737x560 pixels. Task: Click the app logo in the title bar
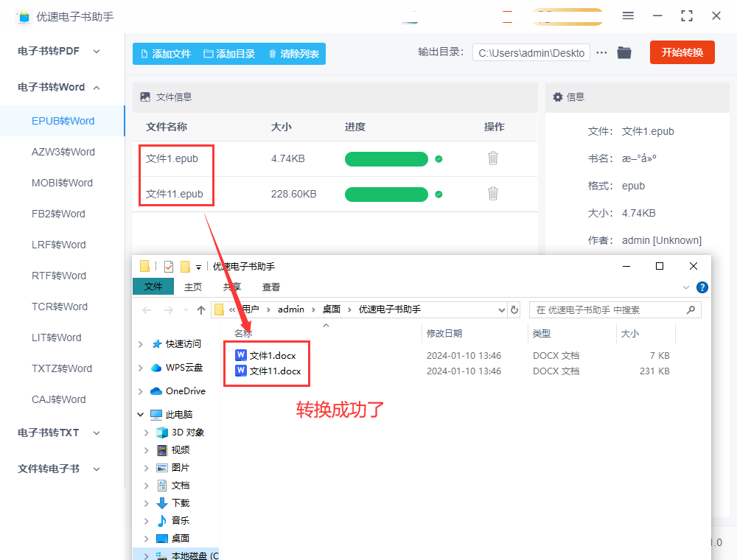point(24,17)
